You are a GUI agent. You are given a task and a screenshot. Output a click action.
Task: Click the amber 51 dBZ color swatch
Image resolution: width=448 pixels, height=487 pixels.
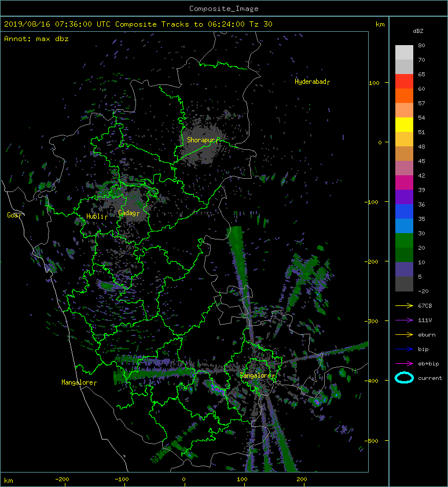(x=404, y=139)
